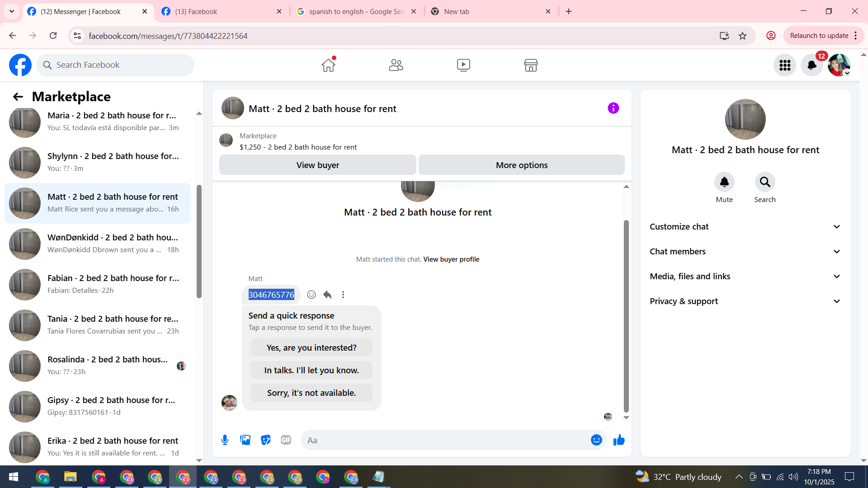Send 'Sorry, it's not available.'
The image size is (868, 488).
[x=311, y=393]
